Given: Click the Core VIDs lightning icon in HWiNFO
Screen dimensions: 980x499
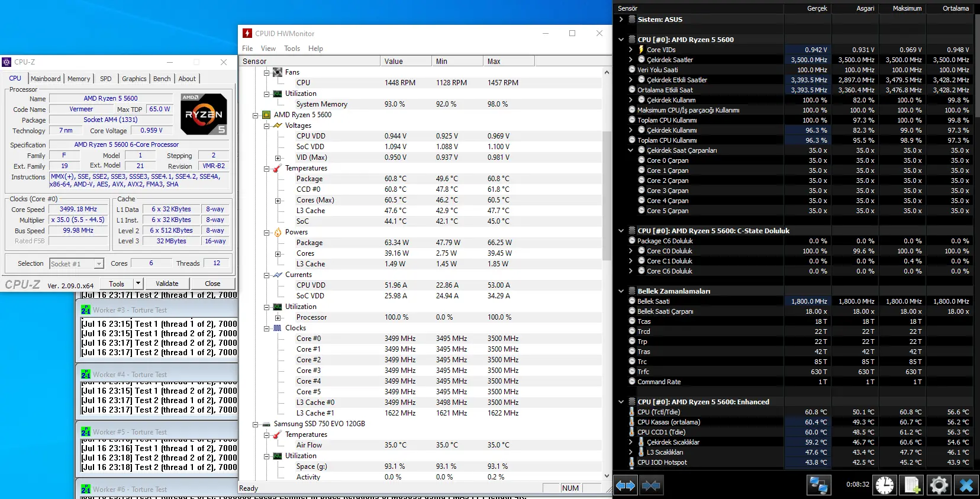Looking at the screenshot, I should (x=641, y=50).
